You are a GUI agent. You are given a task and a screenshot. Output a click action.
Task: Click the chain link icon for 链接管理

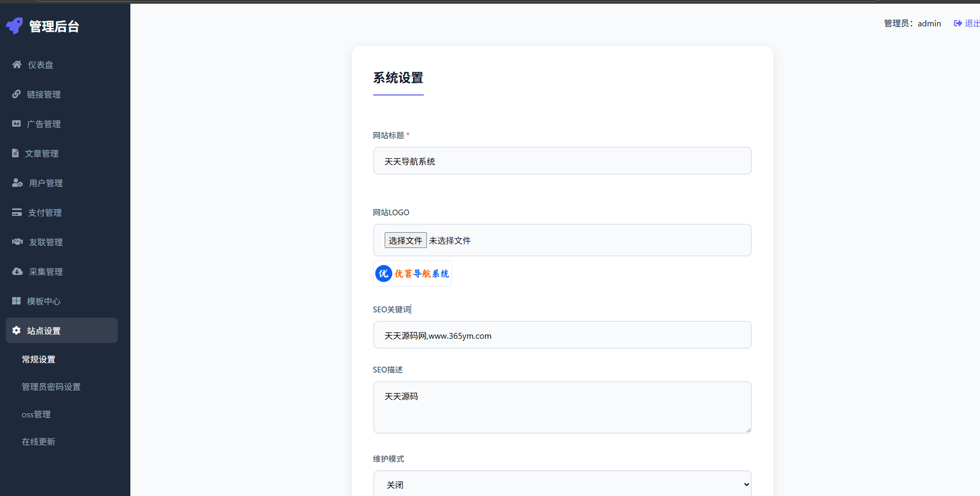click(16, 94)
